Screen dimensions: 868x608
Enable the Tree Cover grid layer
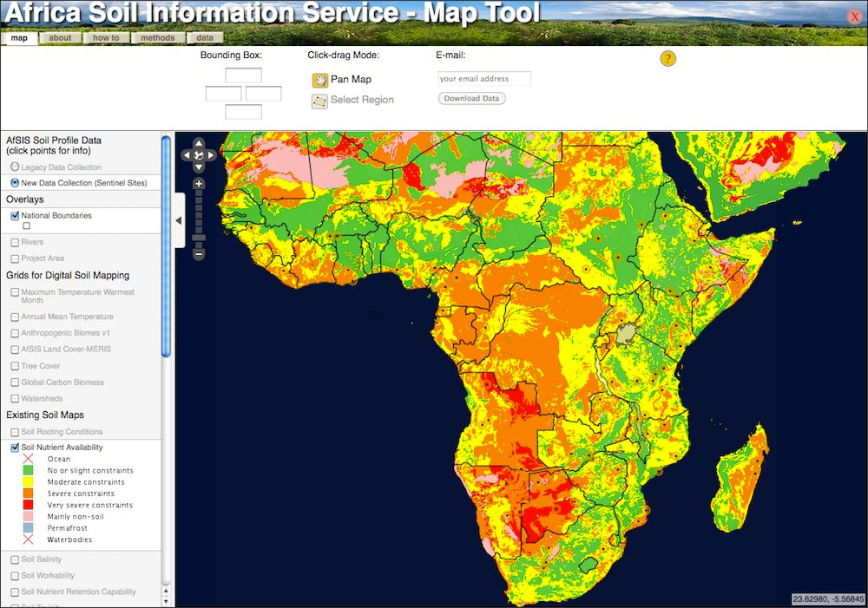point(15,366)
